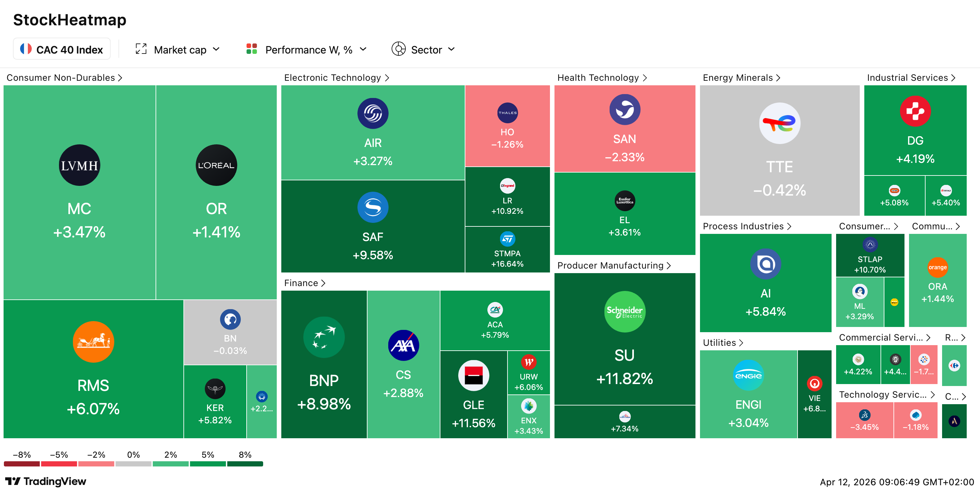Select the STMPA +16.64% tile
This screenshot has height=495, width=980.
pyautogui.click(x=507, y=250)
